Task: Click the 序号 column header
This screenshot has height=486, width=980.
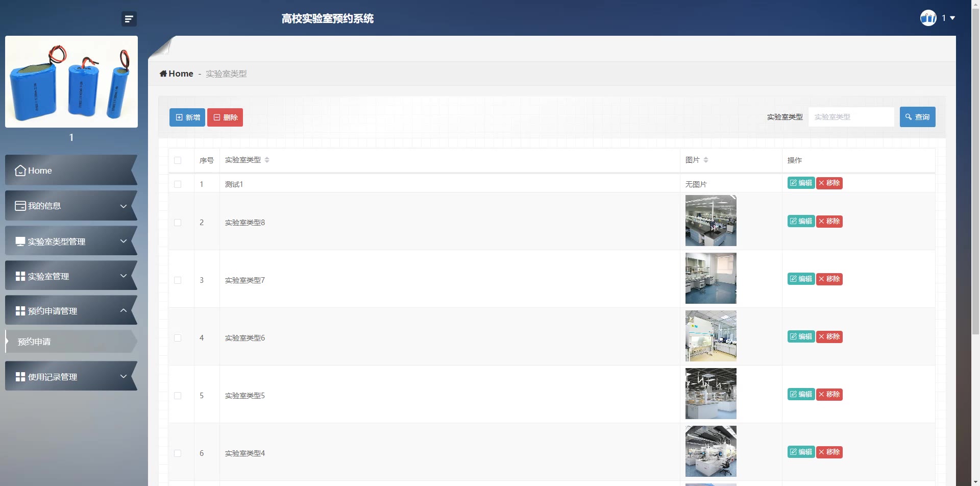Action: [x=206, y=160]
